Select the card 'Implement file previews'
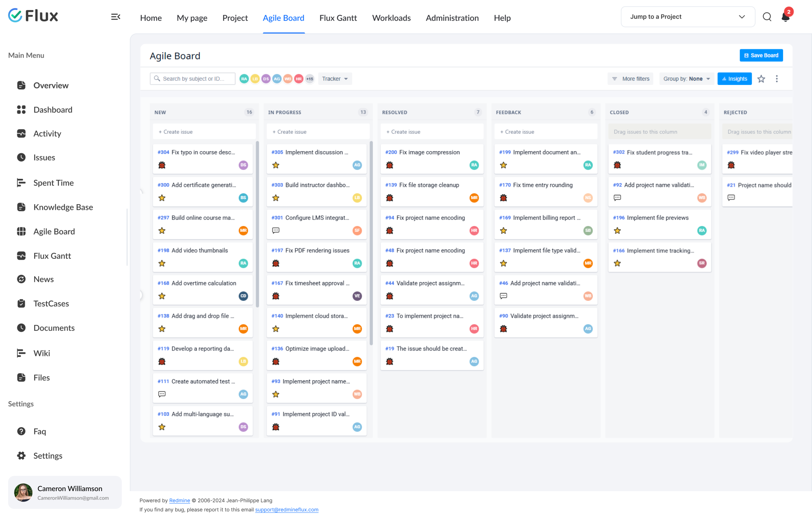 pos(659,224)
